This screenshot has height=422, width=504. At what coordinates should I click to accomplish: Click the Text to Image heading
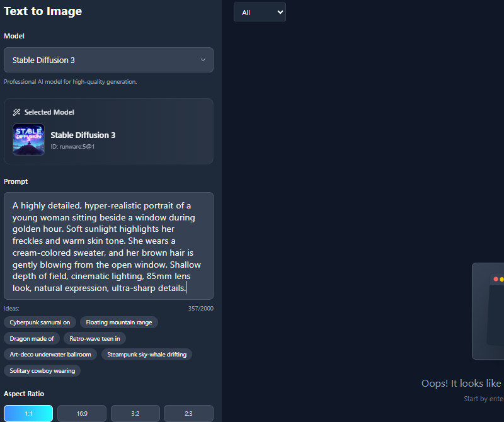pyautogui.click(x=42, y=11)
